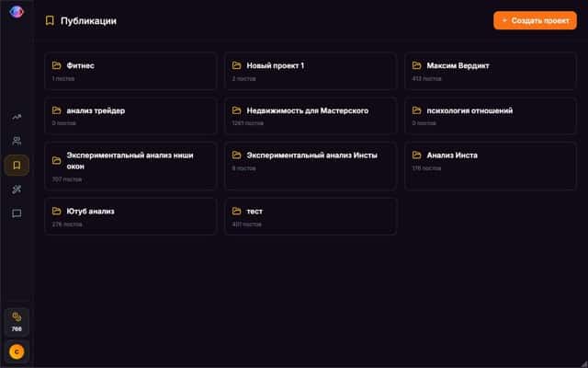Select the bookmark Publications sidebar icon
588x368 pixels.
(17, 165)
